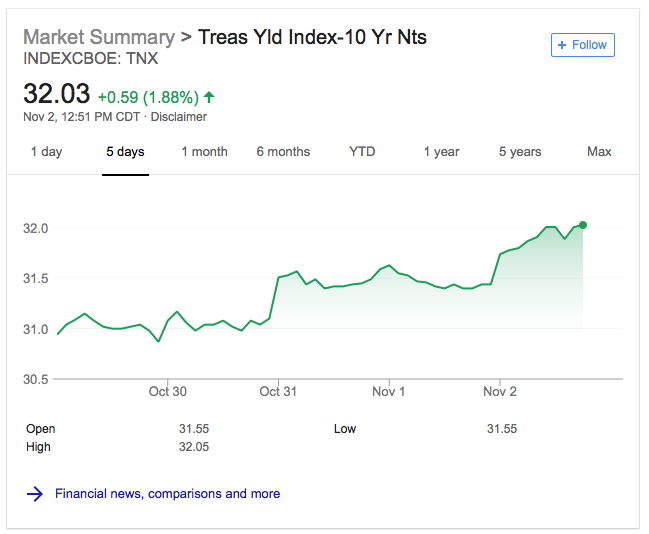Select the 1 day range tab

coord(46,152)
